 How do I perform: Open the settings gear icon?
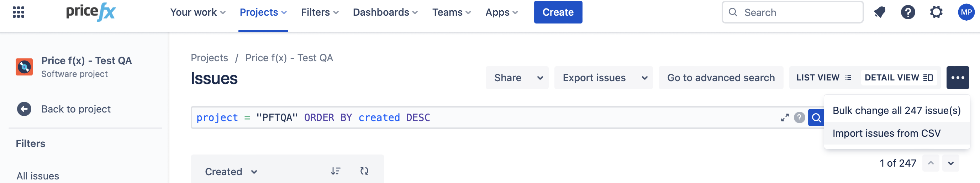click(x=936, y=12)
